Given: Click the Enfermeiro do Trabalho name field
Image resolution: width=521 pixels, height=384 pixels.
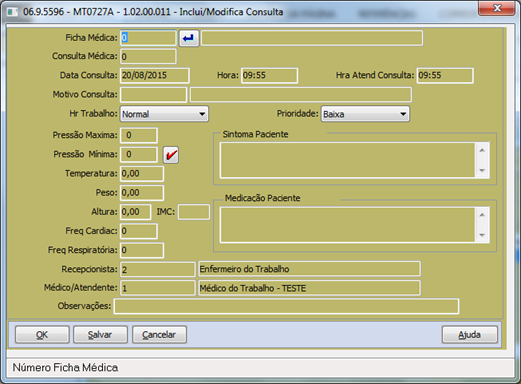Looking at the screenshot, I should (x=309, y=269).
